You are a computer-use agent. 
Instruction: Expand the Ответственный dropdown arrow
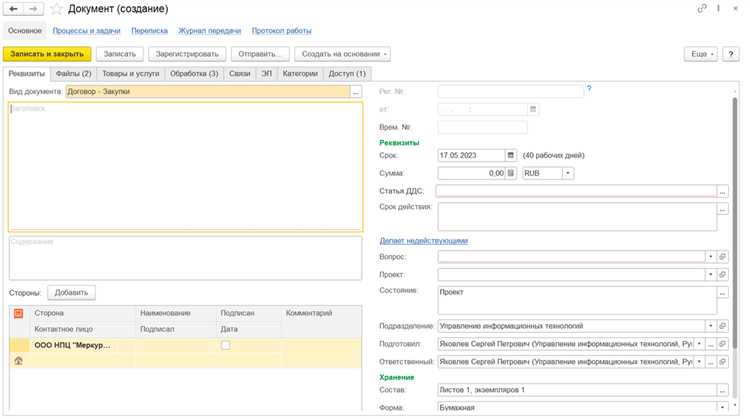click(x=699, y=362)
